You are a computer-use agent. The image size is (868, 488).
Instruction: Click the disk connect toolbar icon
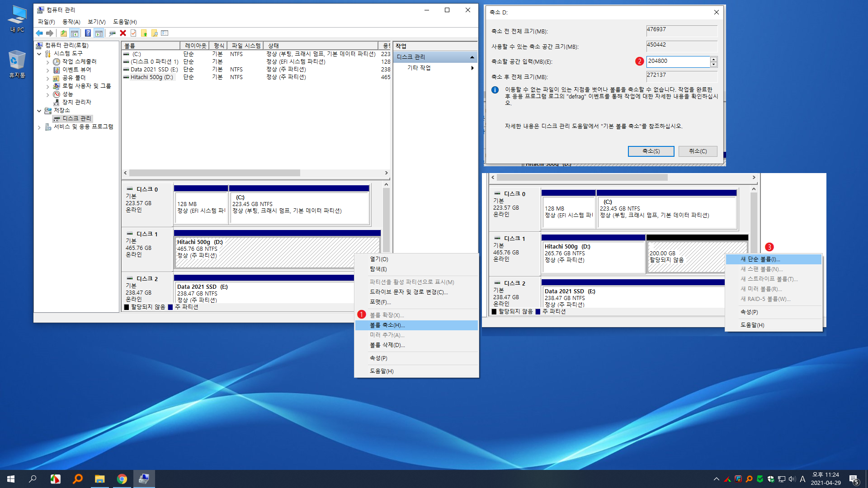[x=112, y=33]
